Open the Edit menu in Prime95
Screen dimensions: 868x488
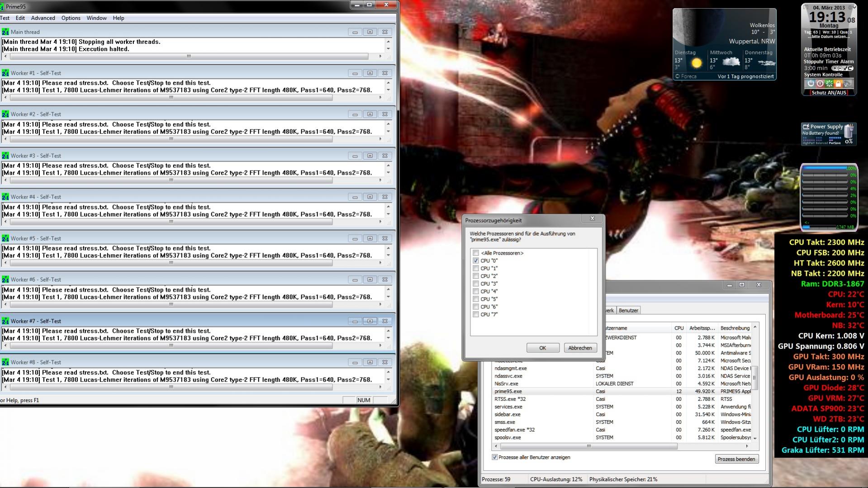pyautogui.click(x=20, y=18)
